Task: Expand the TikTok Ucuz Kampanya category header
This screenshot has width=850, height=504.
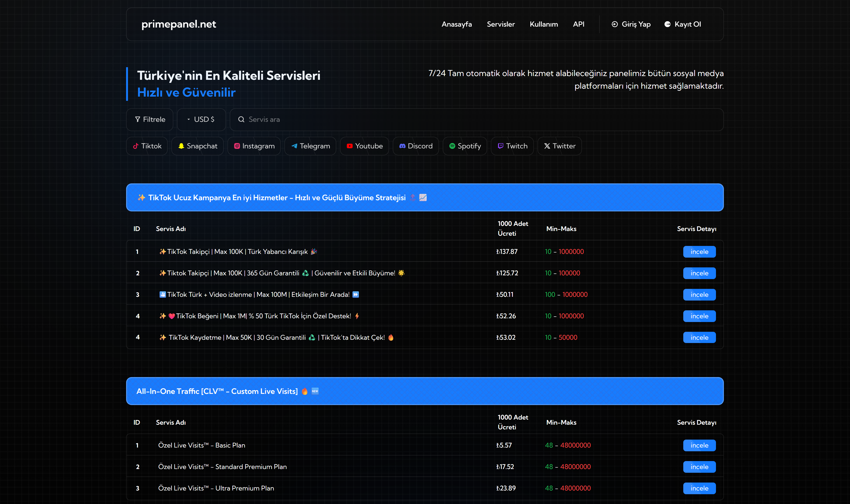Action: pos(425,198)
